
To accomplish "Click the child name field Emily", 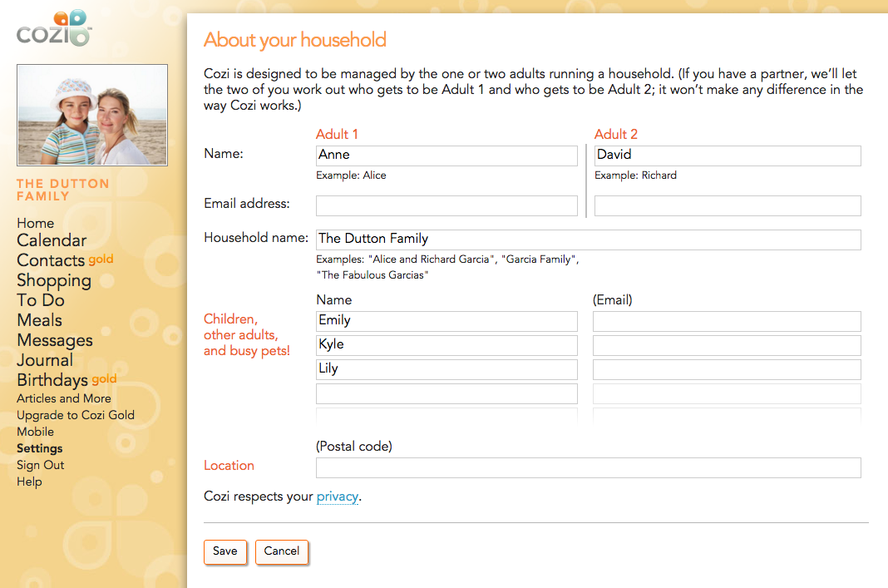I will pos(446,321).
